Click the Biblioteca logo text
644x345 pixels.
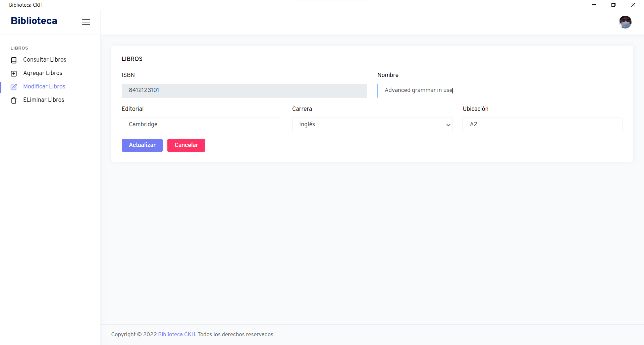(34, 21)
